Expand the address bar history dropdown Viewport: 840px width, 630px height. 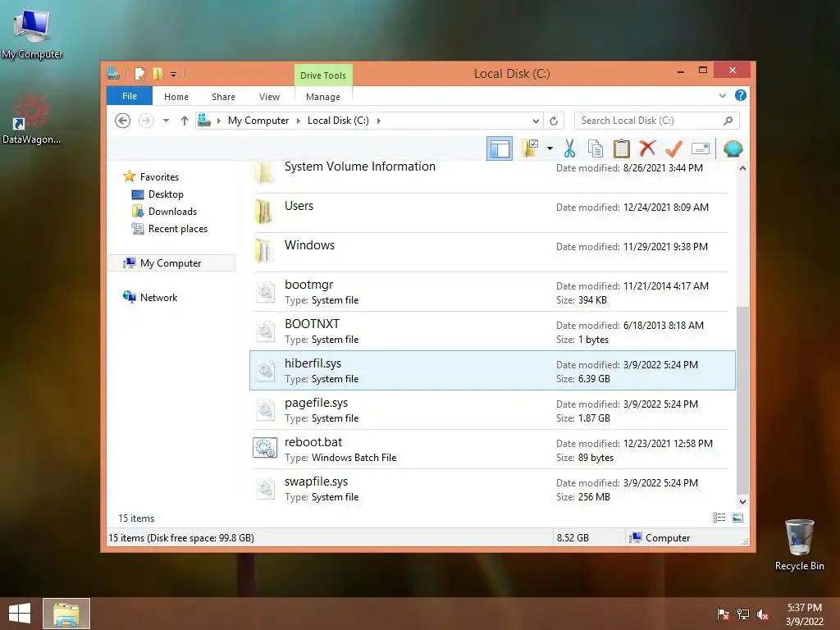[x=536, y=121]
